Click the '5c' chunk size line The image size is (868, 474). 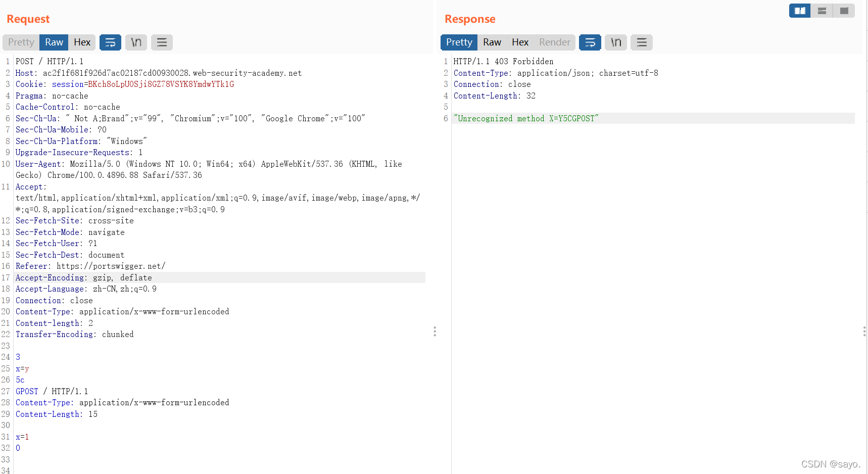pyautogui.click(x=20, y=380)
